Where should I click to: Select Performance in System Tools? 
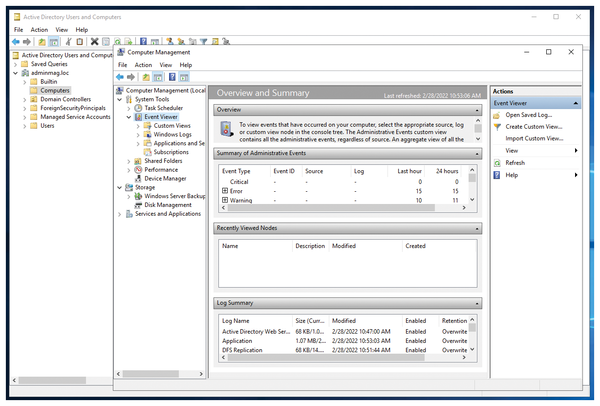pyautogui.click(x=161, y=170)
